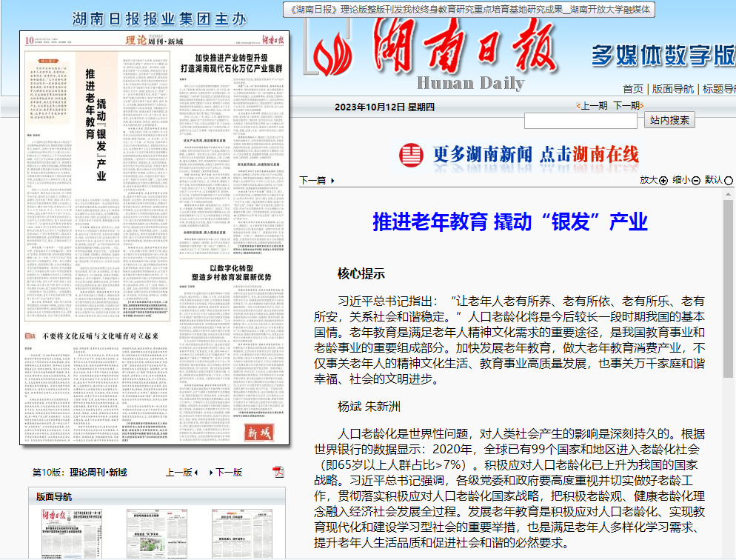736x560 pixels.
Task: Click scrollbar up arrow in article pane
Action: pos(728,194)
